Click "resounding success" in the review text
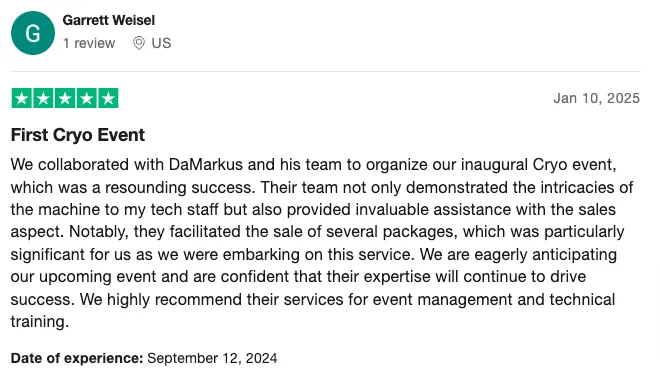 [180, 187]
